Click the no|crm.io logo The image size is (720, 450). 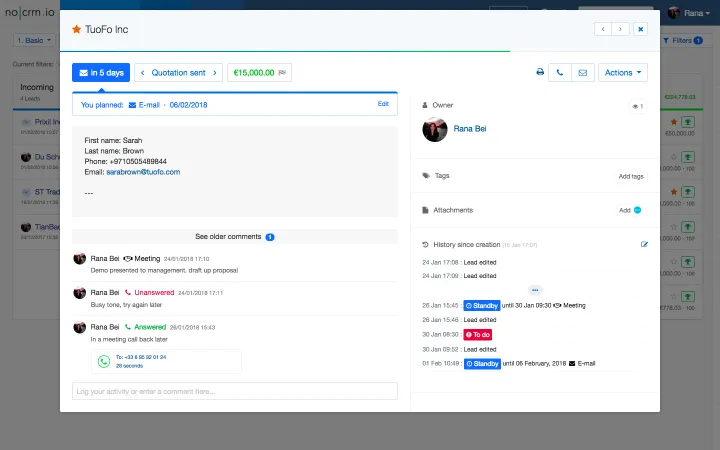tap(29, 12)
